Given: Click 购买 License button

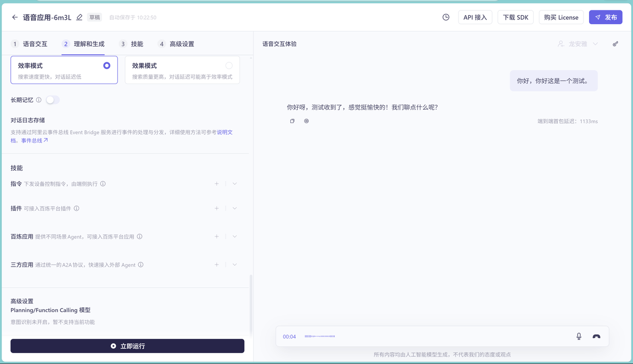Looking at the screenshot, I should 561,17.
